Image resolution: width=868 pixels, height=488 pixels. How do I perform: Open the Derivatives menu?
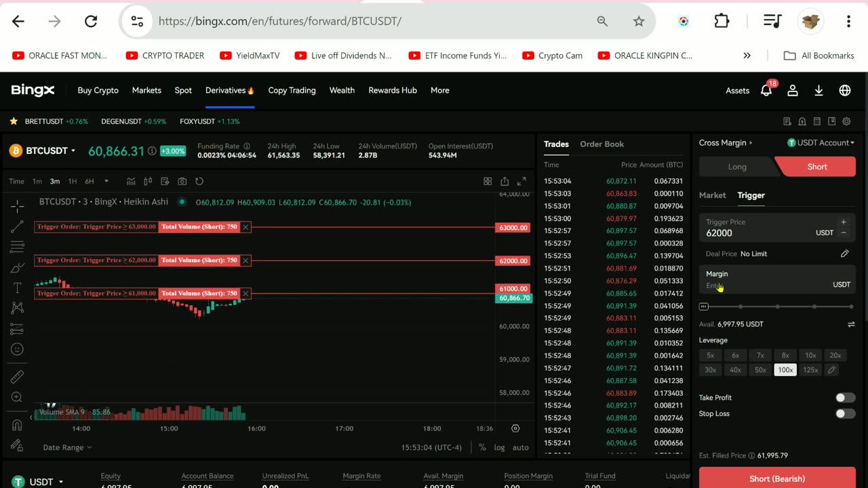tap(230, 90)
